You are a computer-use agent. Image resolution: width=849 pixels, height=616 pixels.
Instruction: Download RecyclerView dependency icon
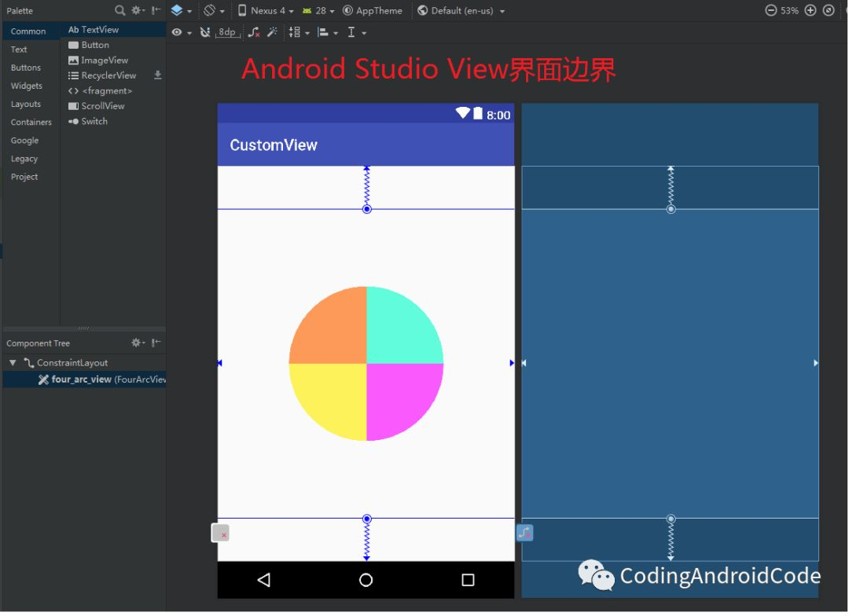point(157,75)
